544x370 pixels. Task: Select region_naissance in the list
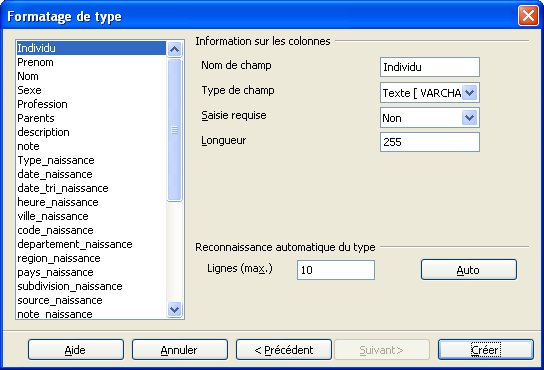pyautogui.click(x=91, y=258)
